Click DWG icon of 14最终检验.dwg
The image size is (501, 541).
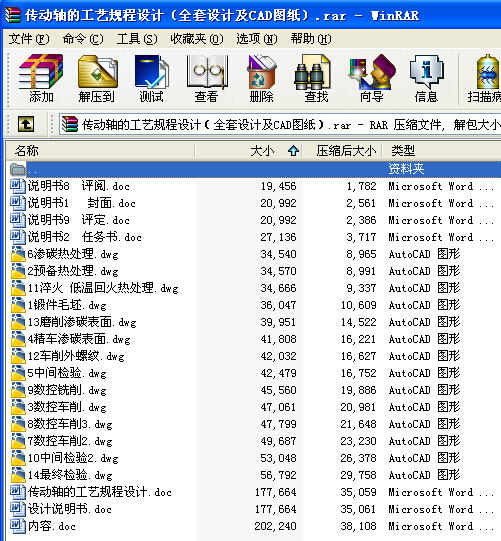pyautogui.click(x=18, y=475)
